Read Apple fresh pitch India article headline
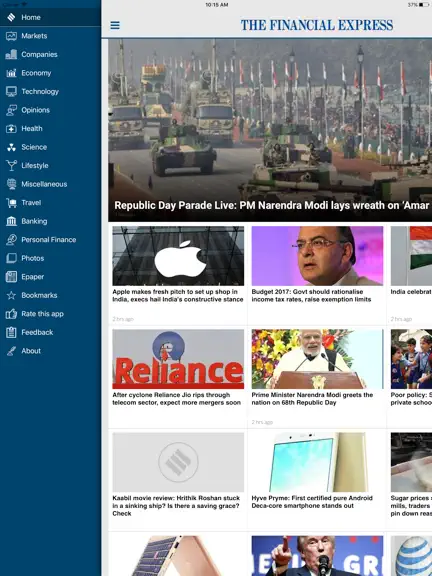This screenshot has width=432, height=576. click(x=178, y=295)
